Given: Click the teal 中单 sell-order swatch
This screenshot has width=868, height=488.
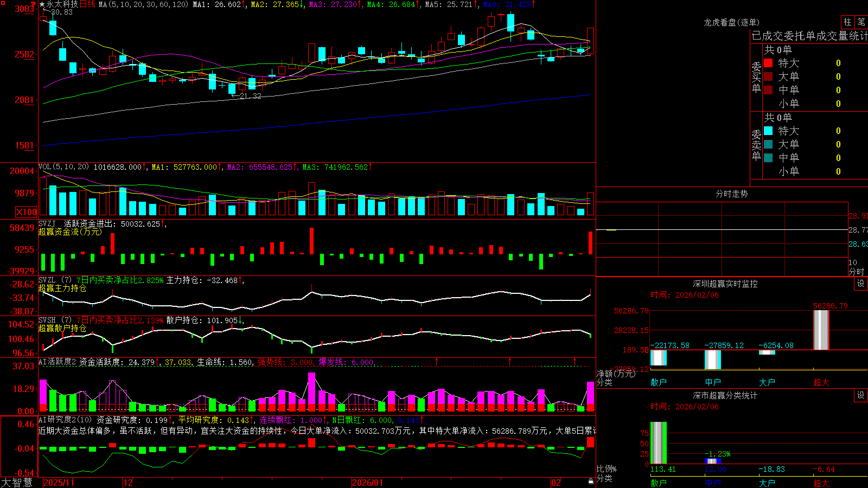Looking at the screenshot, I should coord(768,158).
